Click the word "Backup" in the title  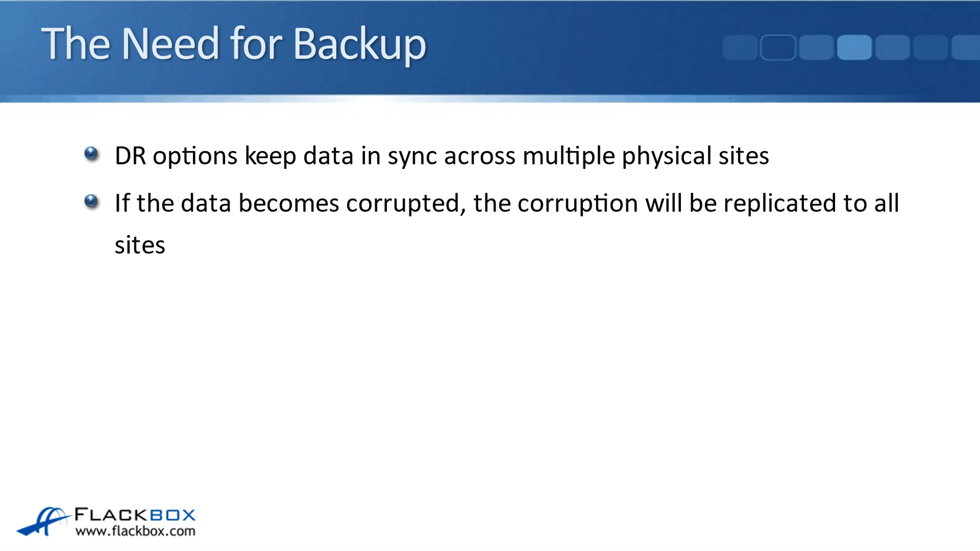pos(359,44)
